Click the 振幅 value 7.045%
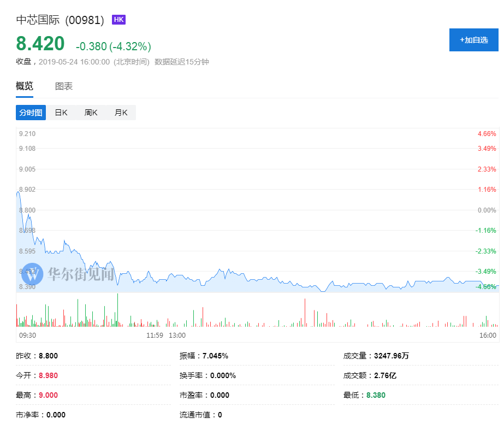 [x=215, y=356]
